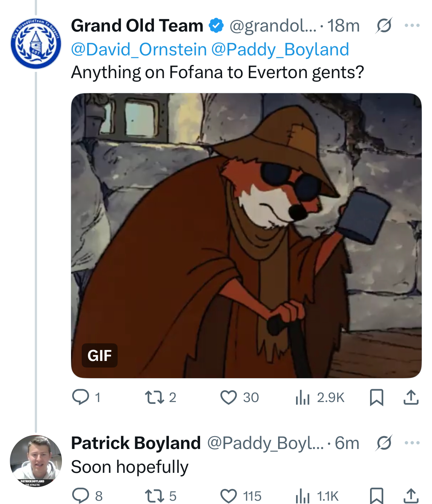Open the @David_Ornstein mention
This screenshot has height=504, width=432.
[x=139, y=50]
